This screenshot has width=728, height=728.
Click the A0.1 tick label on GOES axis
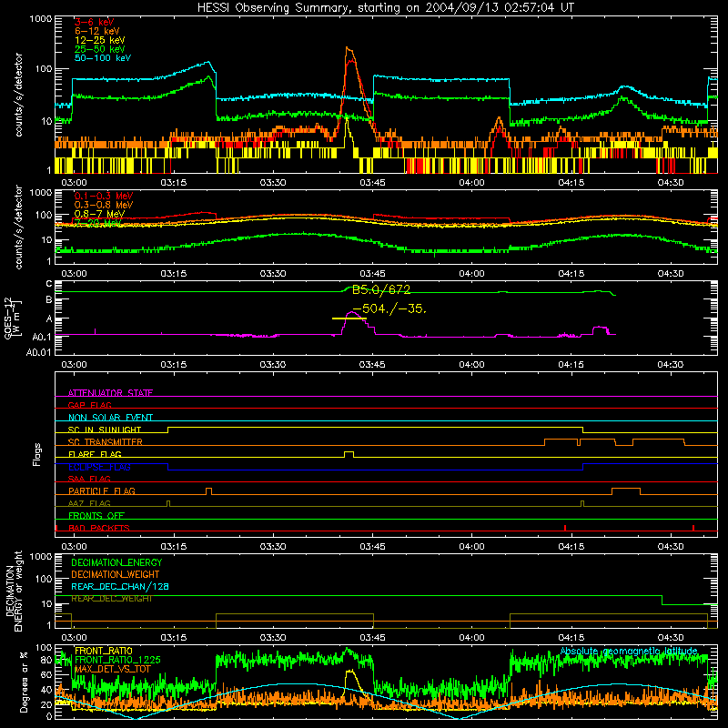(41, 337)
